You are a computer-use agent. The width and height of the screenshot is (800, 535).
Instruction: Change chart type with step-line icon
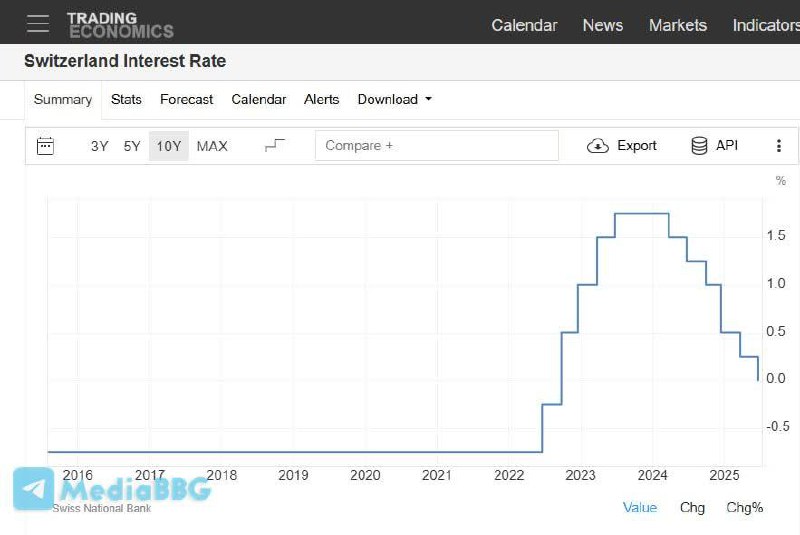(x=275, y=146)
